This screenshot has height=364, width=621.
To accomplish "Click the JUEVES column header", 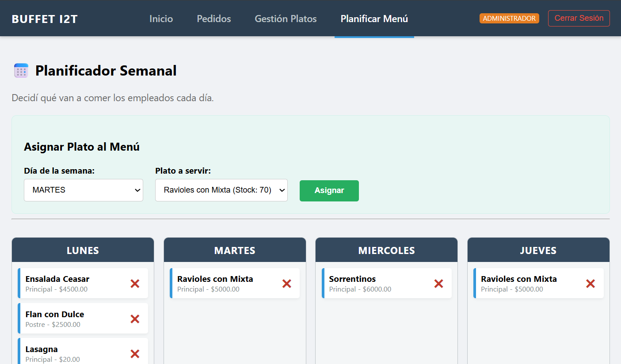I will point(538,250).
